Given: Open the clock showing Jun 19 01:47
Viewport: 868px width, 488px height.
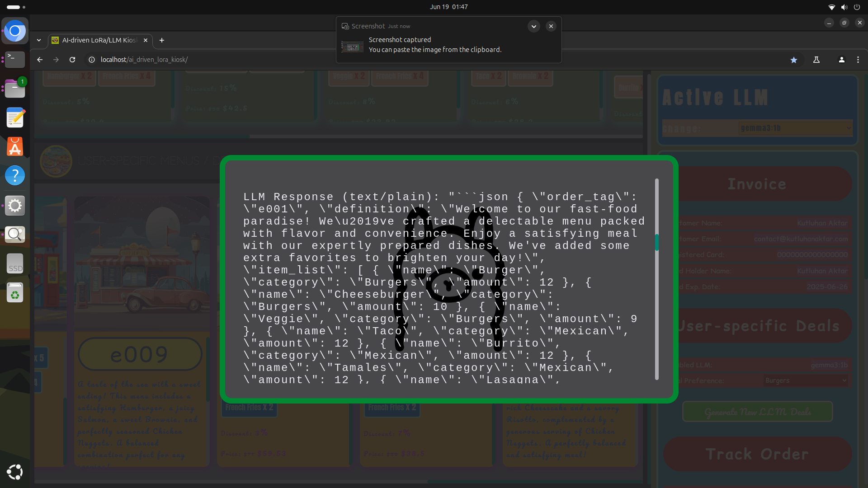Looking at the screenshot, I should (x=449, y=7).
